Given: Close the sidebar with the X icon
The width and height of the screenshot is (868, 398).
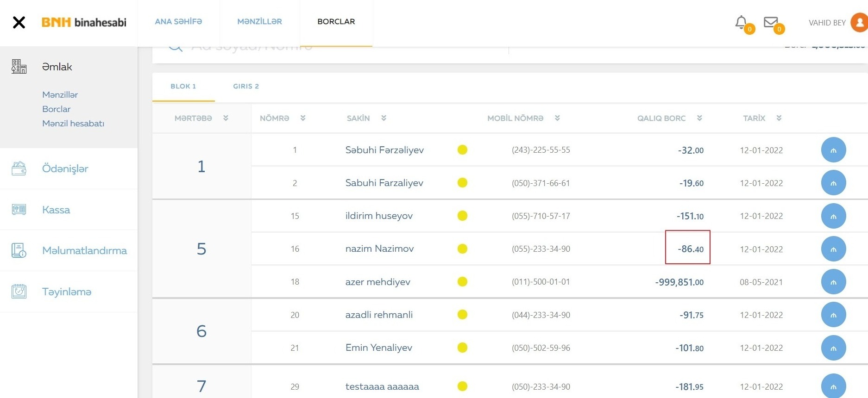Looking at the screenshot, I should click(19, 22).
